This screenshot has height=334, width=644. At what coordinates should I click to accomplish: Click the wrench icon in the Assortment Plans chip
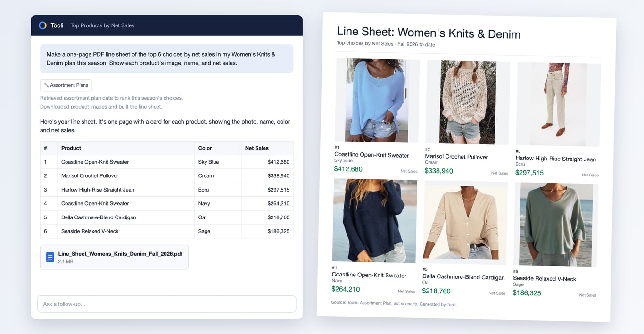coord(46,85)
